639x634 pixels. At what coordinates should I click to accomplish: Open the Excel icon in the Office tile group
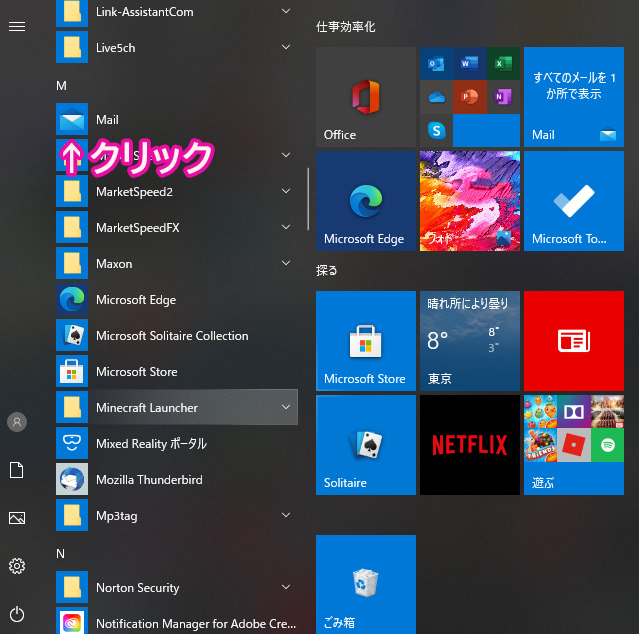503,64
